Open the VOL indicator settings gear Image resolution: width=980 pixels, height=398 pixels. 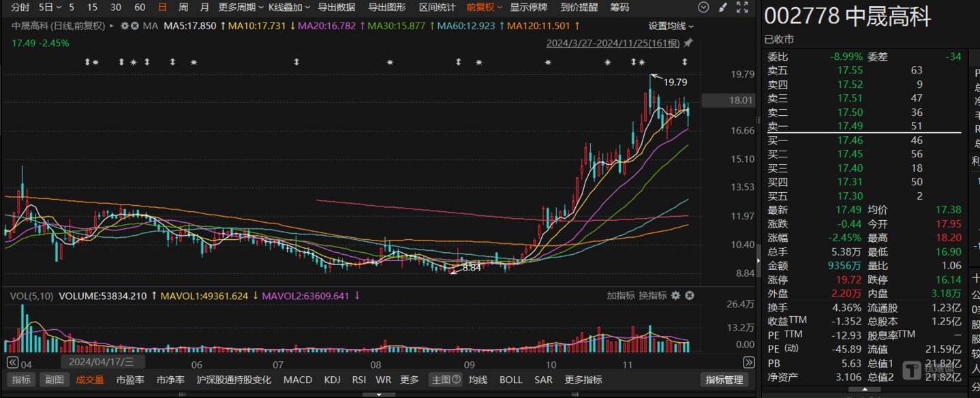(675, 295)
